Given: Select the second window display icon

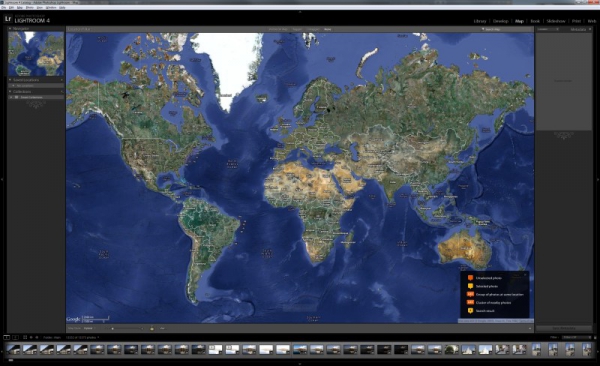Looking at the screenshot, I should (x=15, y=337).
